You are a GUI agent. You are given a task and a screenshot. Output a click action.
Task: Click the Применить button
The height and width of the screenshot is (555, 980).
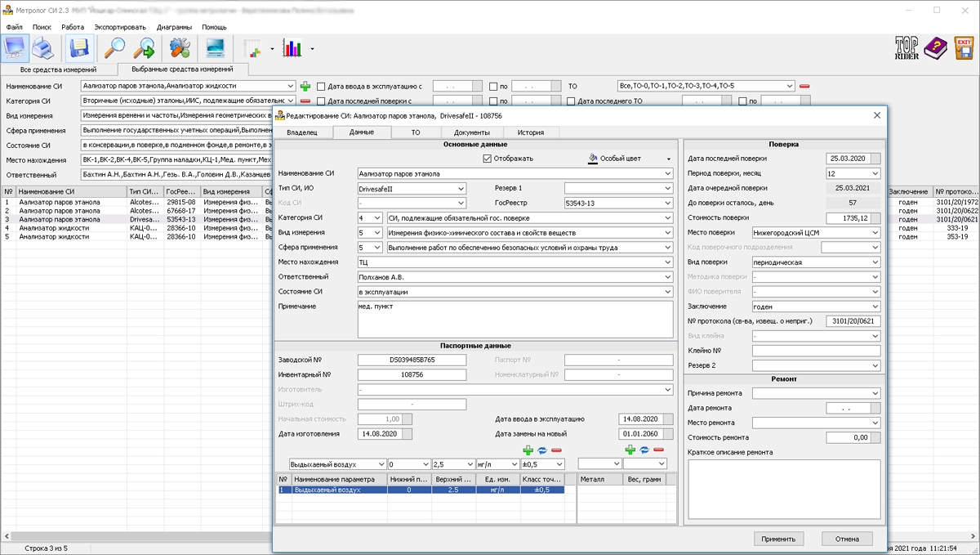(778, 539)
